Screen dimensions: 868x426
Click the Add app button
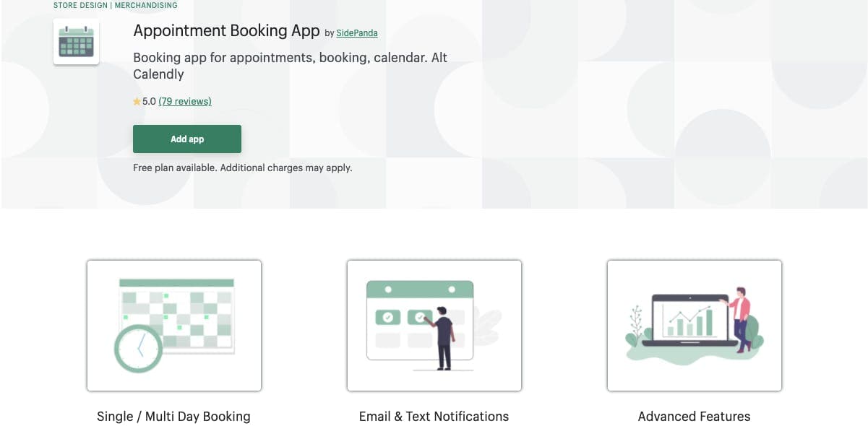click(x=186, y=139)
